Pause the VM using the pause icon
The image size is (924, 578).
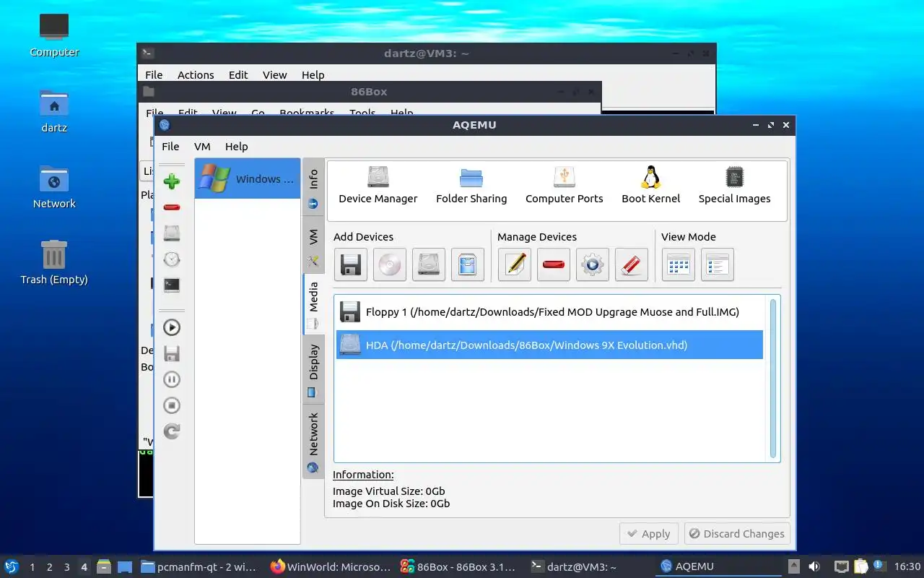(x=172, y=379)
